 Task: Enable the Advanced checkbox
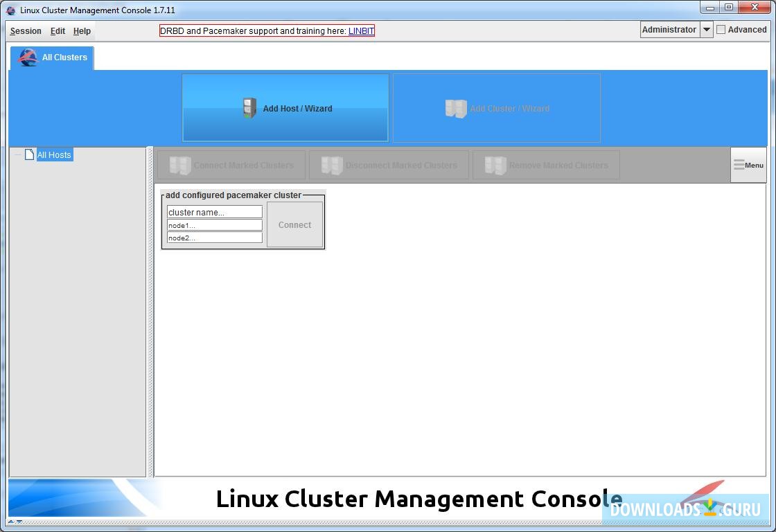[721, 30]
